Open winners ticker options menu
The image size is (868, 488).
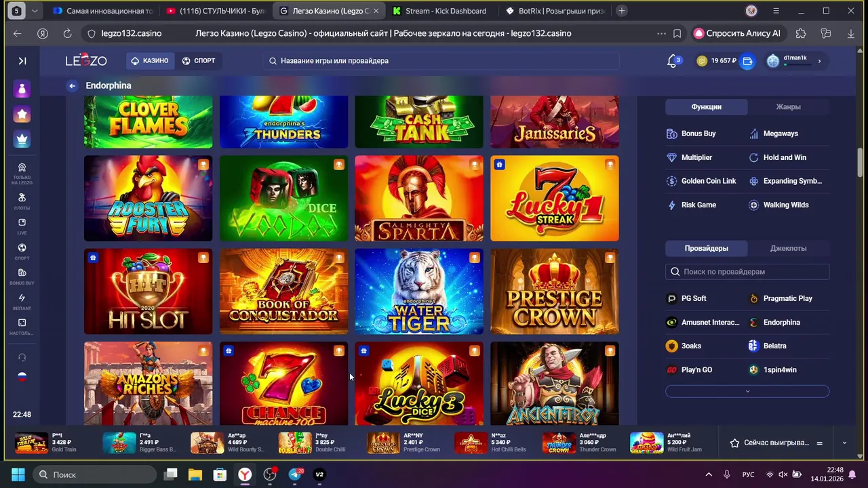[x=819, y=443]
